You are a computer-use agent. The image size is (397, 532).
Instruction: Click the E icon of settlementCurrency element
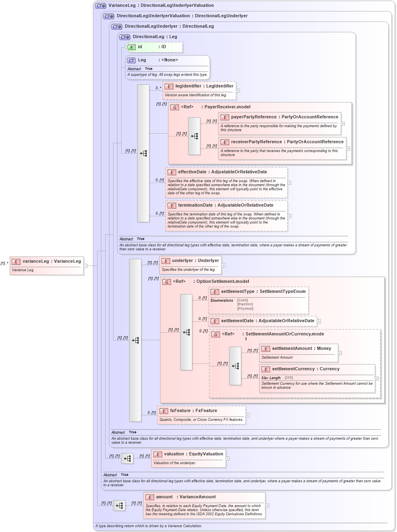266,370
